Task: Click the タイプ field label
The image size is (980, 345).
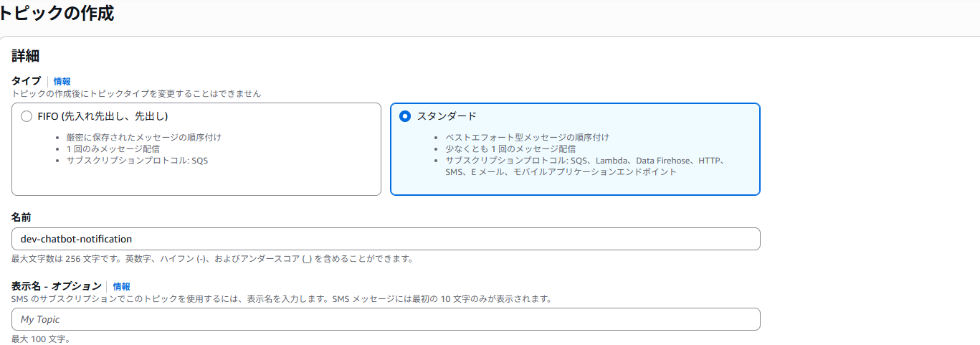Action: coord(26,81)
